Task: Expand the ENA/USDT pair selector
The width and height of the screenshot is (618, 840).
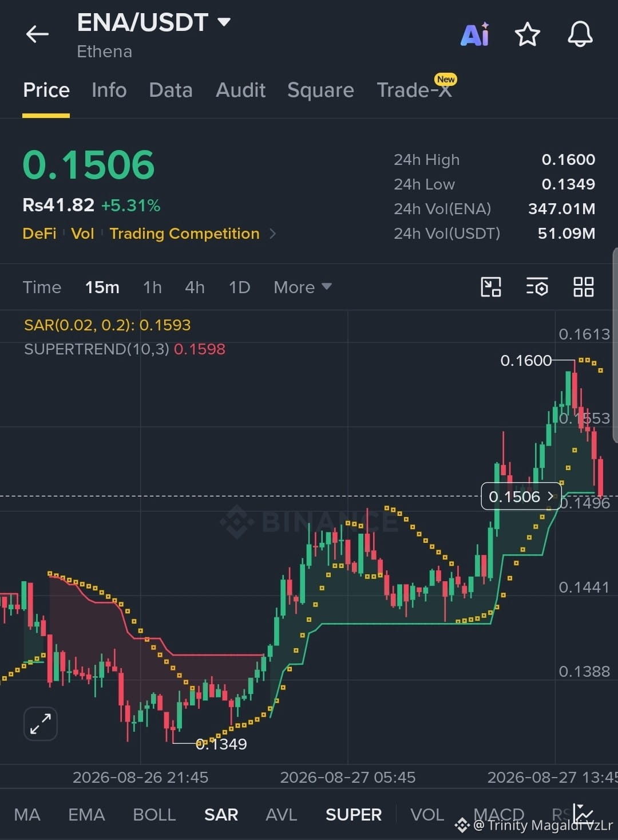Action: pyautogui.click(x=224, y=22)
